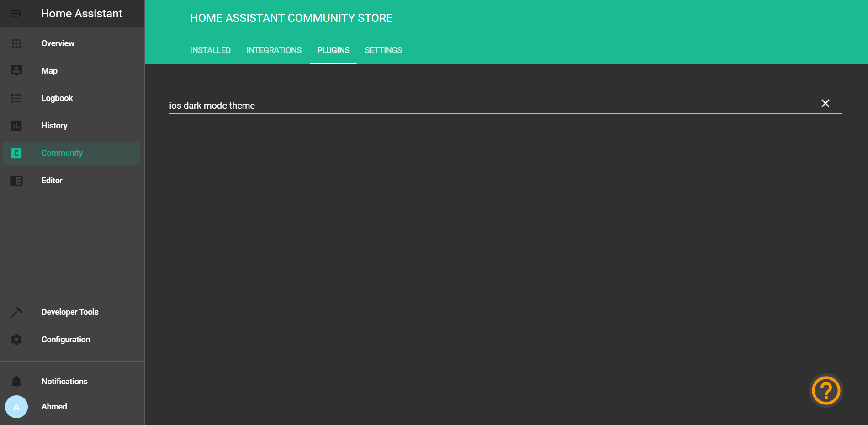This screenshot has height=425, width=868.
Task: Click the Configuration gear icon
Action: [16, 340]
